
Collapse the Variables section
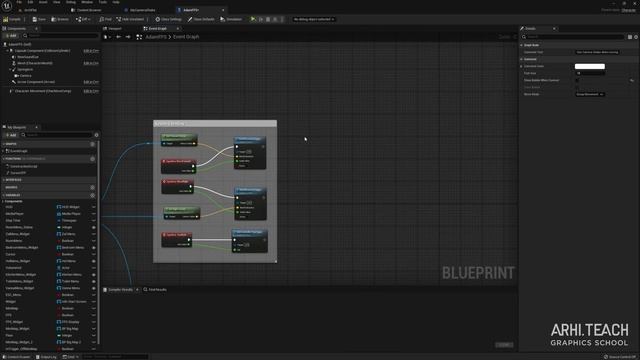point(4,195)
